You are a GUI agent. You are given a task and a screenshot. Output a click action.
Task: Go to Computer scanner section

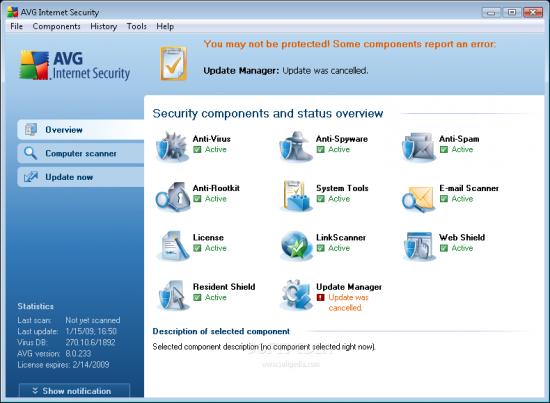tap(81, 154)
